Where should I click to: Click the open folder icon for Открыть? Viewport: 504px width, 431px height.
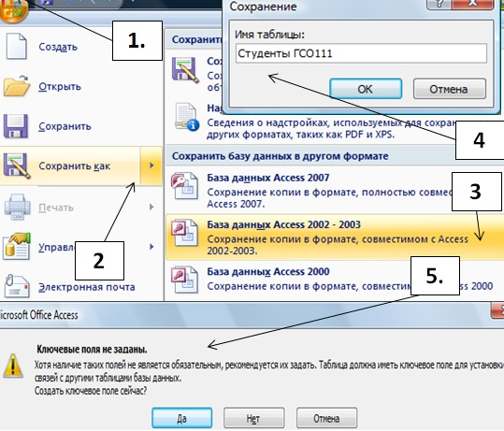tap(17, 86)
